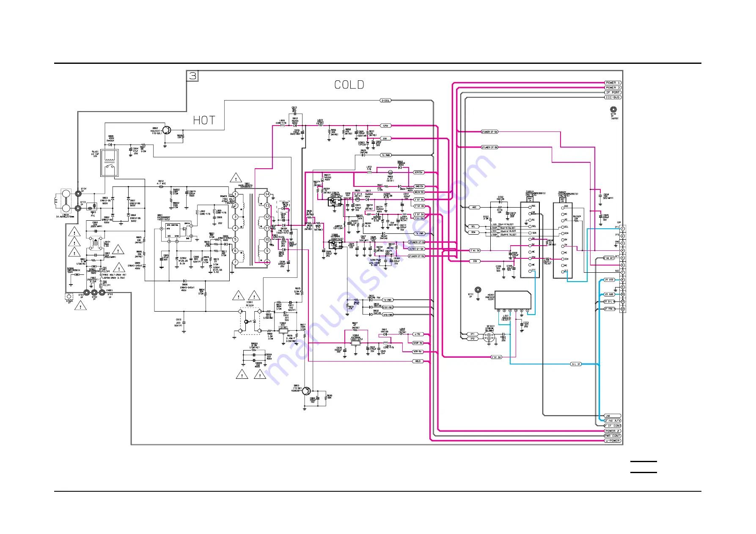756x534 pixels.
Task: Click the SND15V output label
Action: pos(419,186)
